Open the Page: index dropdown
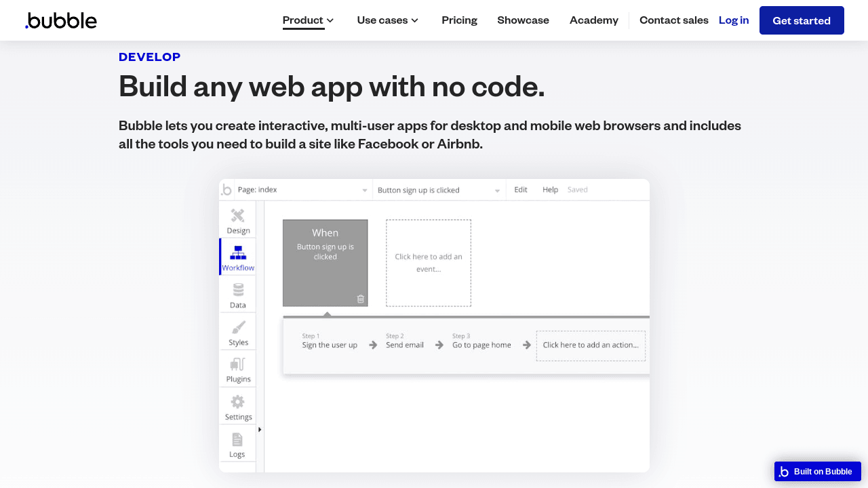This screenshot has width=868, height=488. click(x=302, y=190)
